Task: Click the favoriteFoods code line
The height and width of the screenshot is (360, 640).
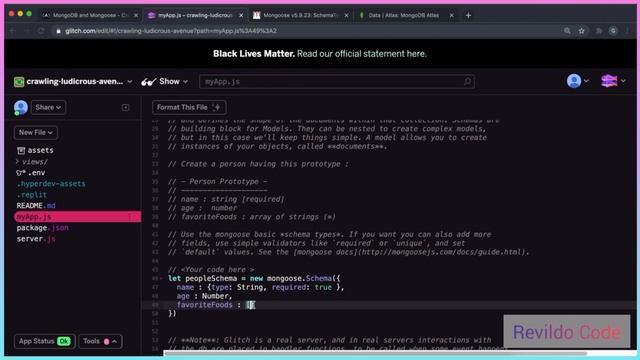Action: (216, 305)
